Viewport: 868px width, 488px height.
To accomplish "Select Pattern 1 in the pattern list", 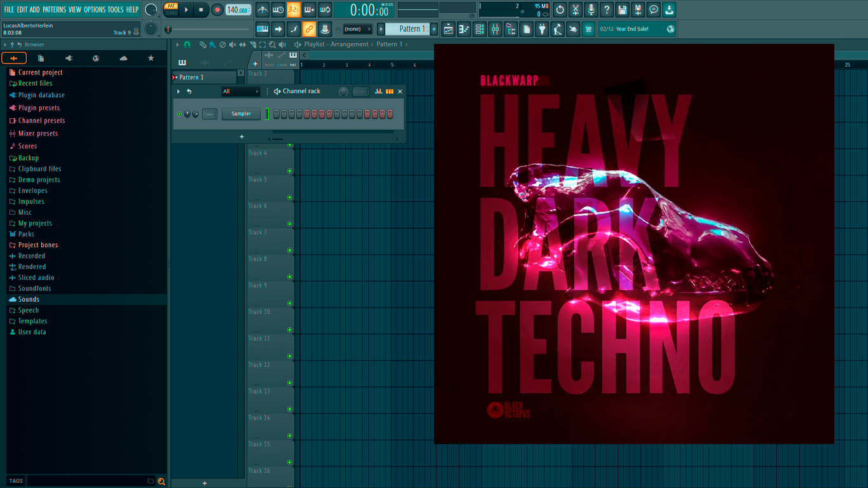I will point(205,78).
